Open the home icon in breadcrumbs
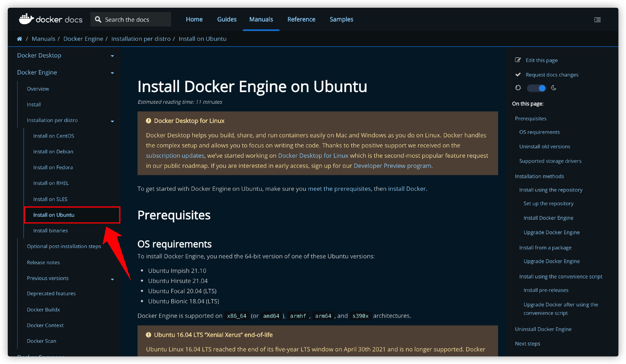Image resolution: width=626 pixels, height=364 pixels. [x=20, y=39]
